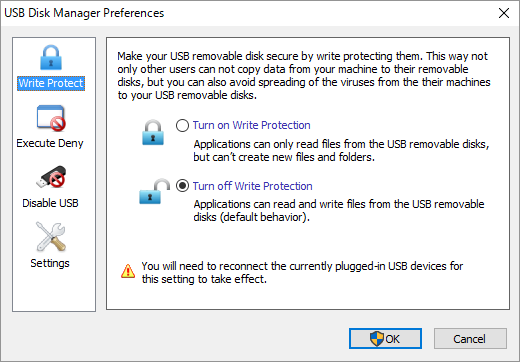Image resolution: width=520 pixels, height=362 pixels.
Task: Enable the Turn on Write Protection radio button
Action: click(x=182, y=126)
